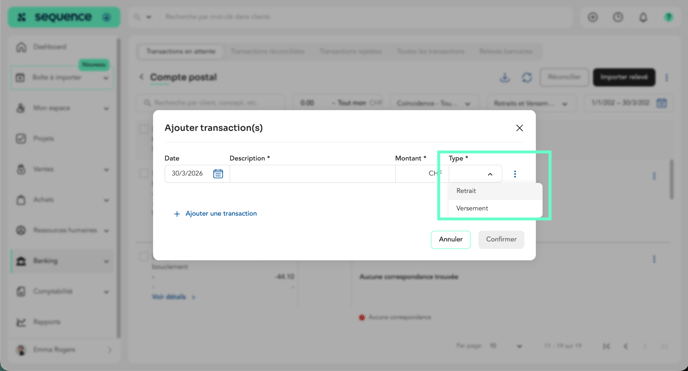Close the Ajouter transaction(s) dialog
Viewport: 688px width, 371px height.
pos(520,128)
